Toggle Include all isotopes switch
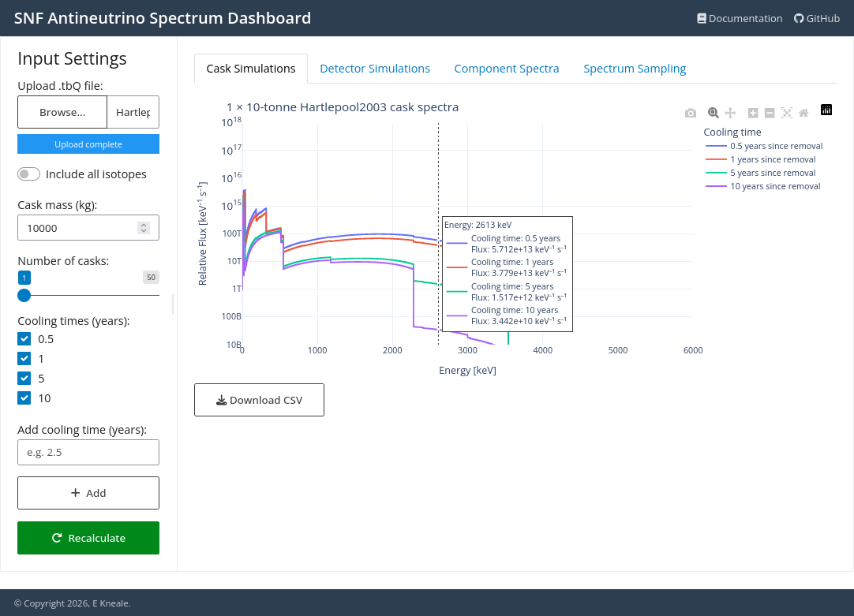854x616 pixels. (x=29, y=174)
